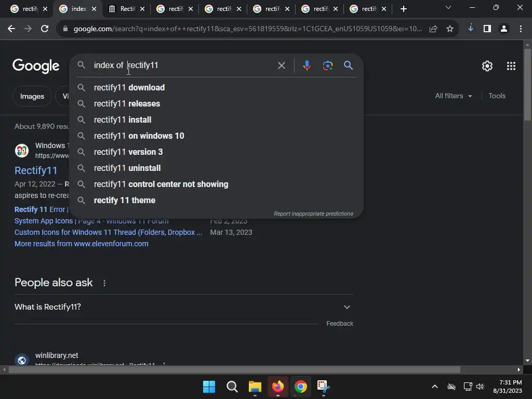532x399 pixels.
Task: Switch to the 'Rectif' archive tab
Action: pos(127,9)
